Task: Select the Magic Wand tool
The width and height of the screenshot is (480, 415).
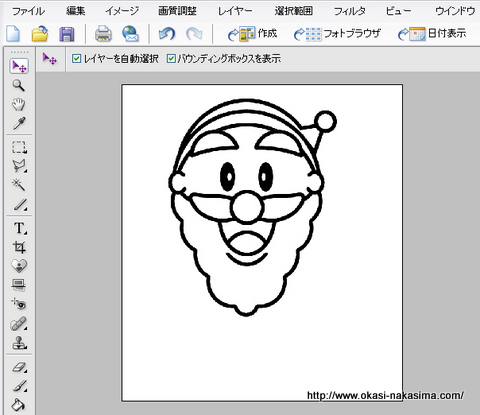Action: point(19,184)
